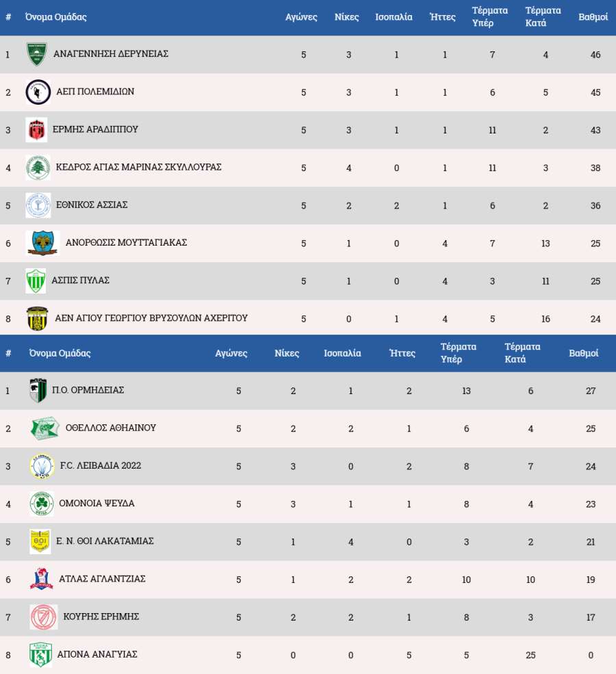The width and height of the screenshot is (616, 674).
Task: Click the Ερμής Αραδίππου red crest
Action: point(36,129)
